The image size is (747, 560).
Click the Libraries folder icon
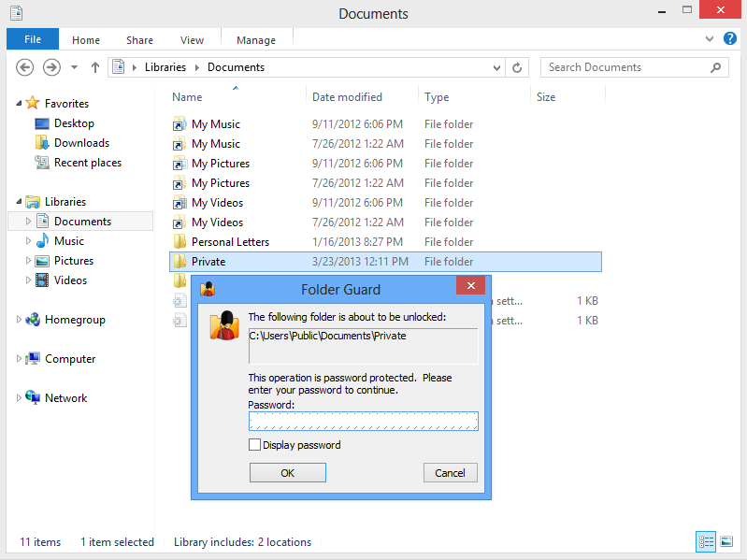33,202
